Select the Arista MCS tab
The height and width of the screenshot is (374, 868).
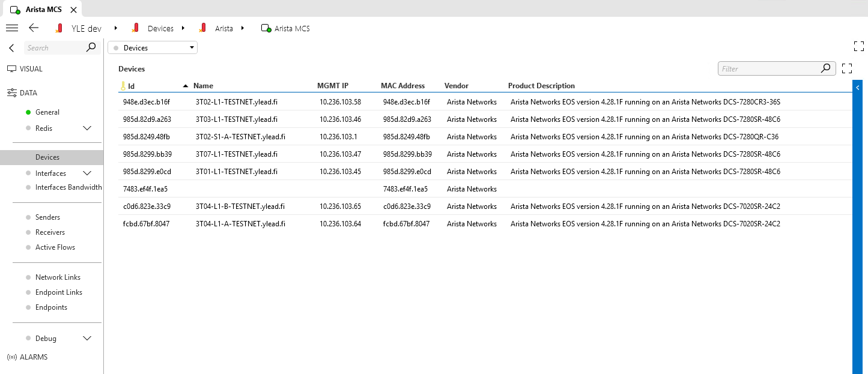[43, 10]
